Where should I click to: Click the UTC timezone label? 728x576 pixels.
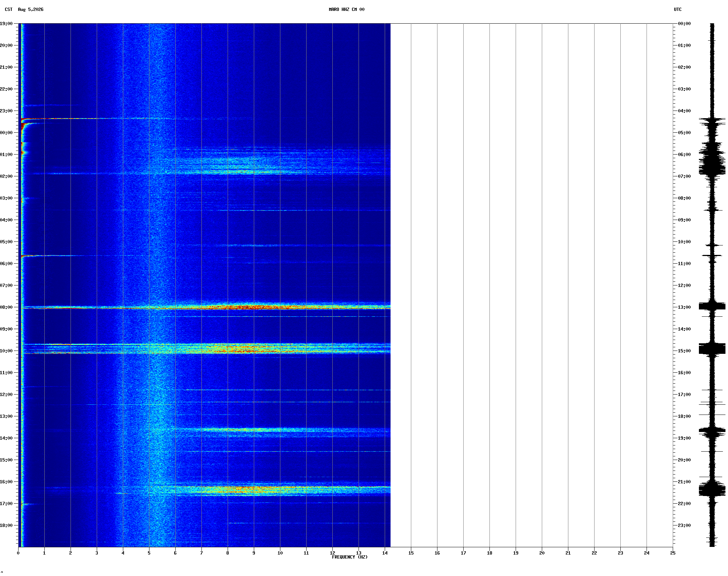pos(678,9)
